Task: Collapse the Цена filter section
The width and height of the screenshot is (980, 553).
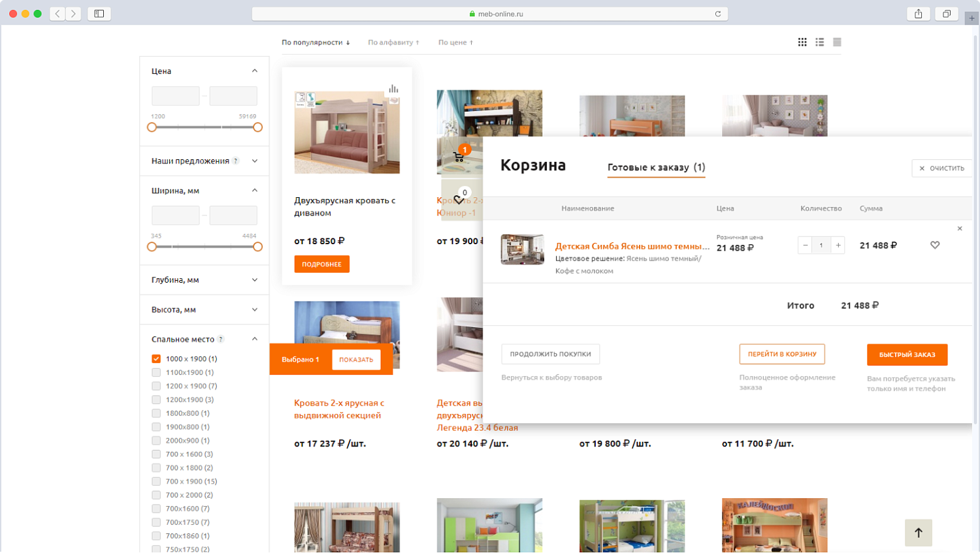Action: point(255,71)
